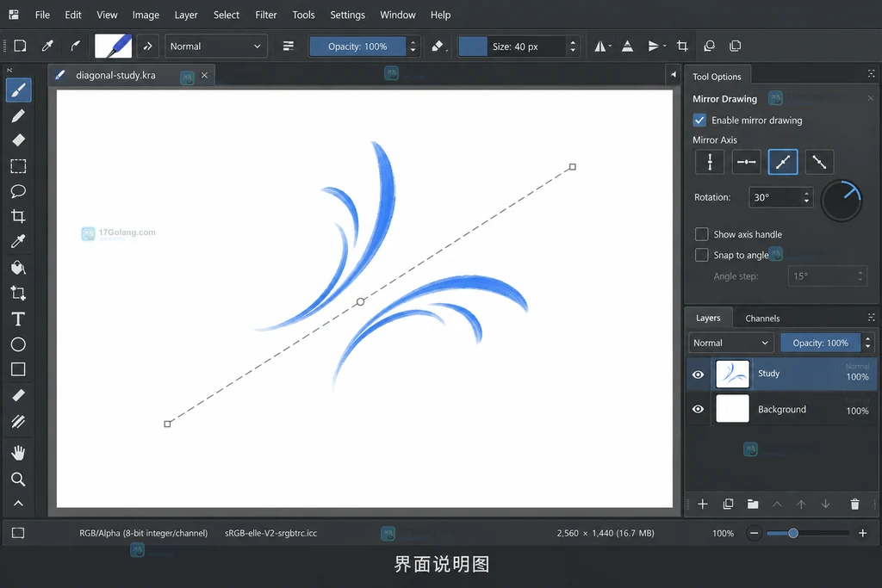Expand more tools with the toolbox chevron
The height and width of the screenshot is (588, 882).
click(19, 504)
